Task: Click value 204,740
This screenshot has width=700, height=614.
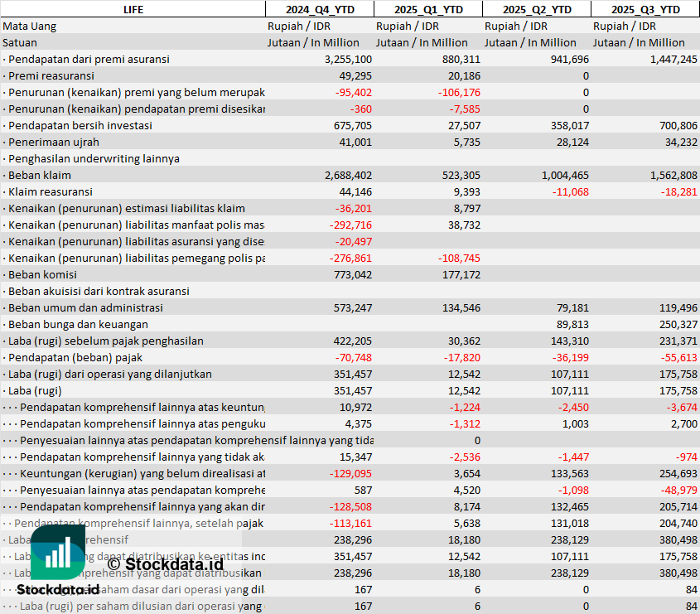Action: (x=678, y=523)
